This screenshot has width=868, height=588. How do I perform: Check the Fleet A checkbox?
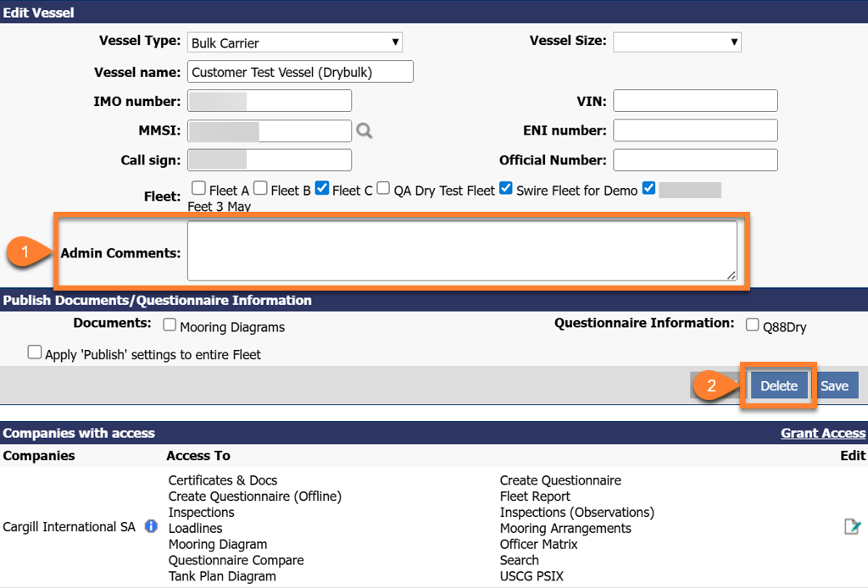[x=198, y=188]
